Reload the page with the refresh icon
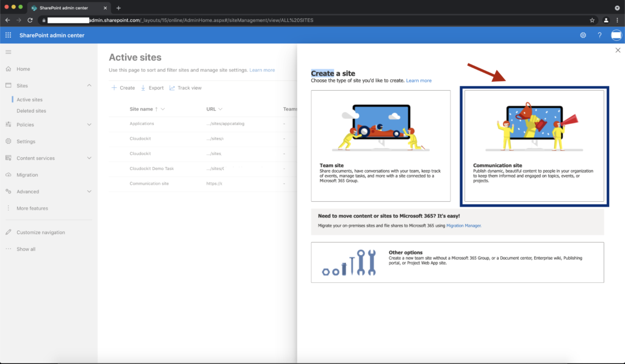Viewport: 625px width, 364px height. tap(30, 20)
